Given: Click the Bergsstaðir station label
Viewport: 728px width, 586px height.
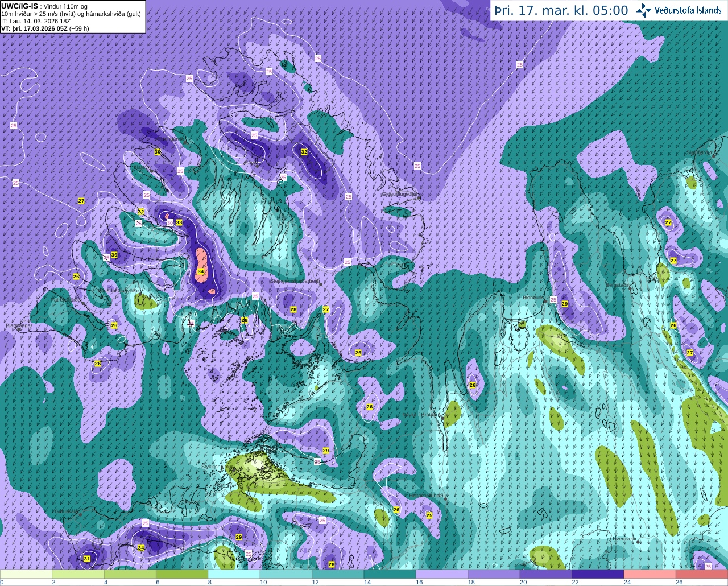Looking at the screenshot, I should tap(619, 284).
